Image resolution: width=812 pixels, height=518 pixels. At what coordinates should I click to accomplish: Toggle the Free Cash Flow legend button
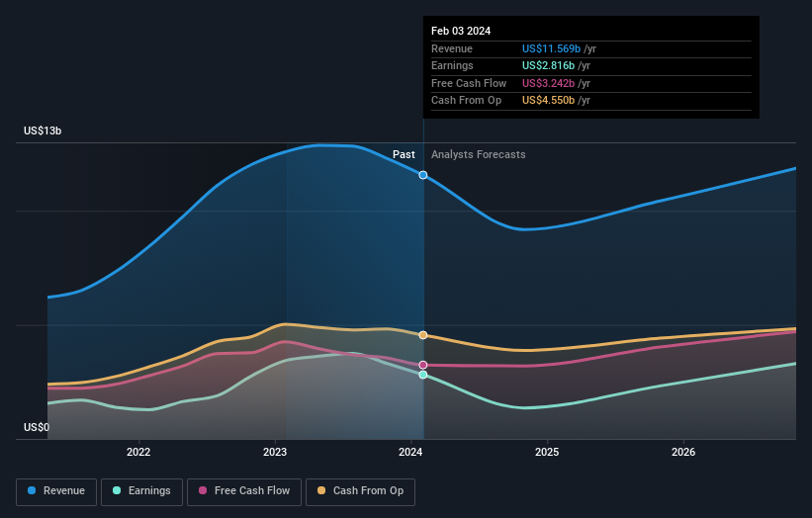pyautogui.click(x=244, y=491)
